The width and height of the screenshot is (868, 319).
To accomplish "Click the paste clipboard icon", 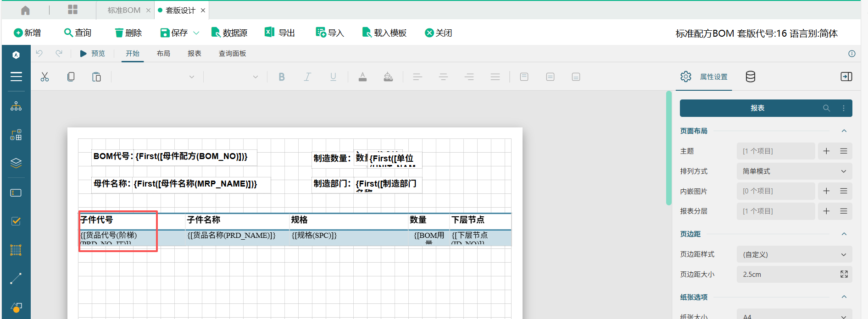I will [x=96, y=77].
